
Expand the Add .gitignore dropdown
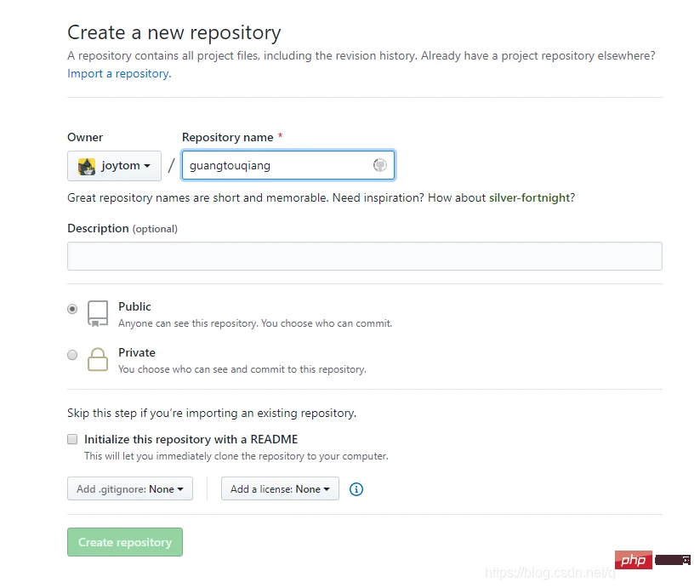[x=130, y=489]
